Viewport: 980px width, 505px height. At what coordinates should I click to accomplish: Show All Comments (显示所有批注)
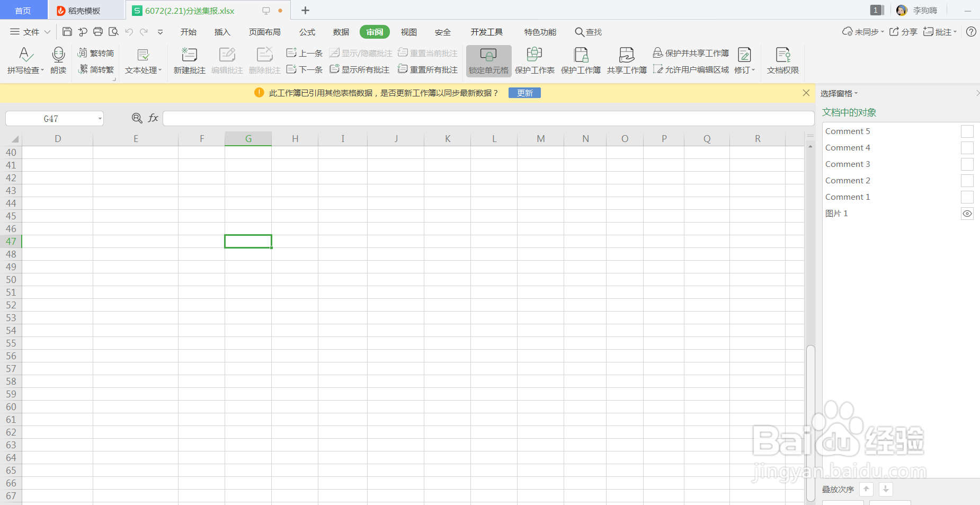(x=359, y=69)
